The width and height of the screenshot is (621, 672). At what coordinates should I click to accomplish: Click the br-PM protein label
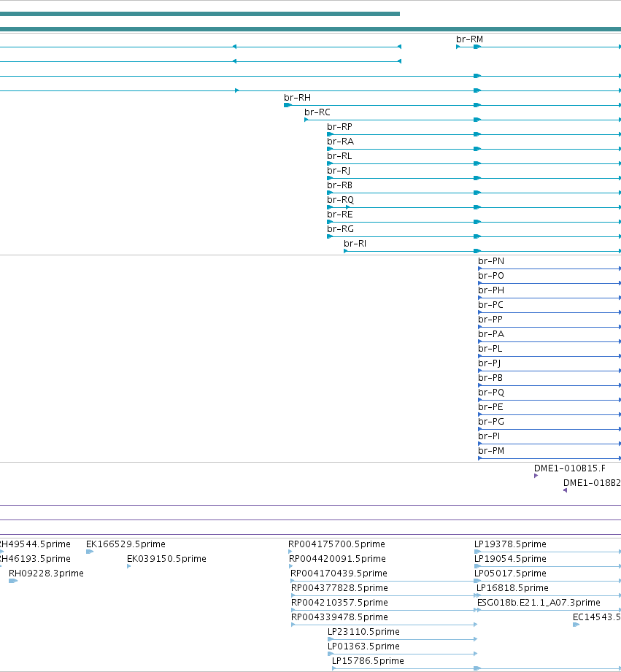(x=490, y=450)
